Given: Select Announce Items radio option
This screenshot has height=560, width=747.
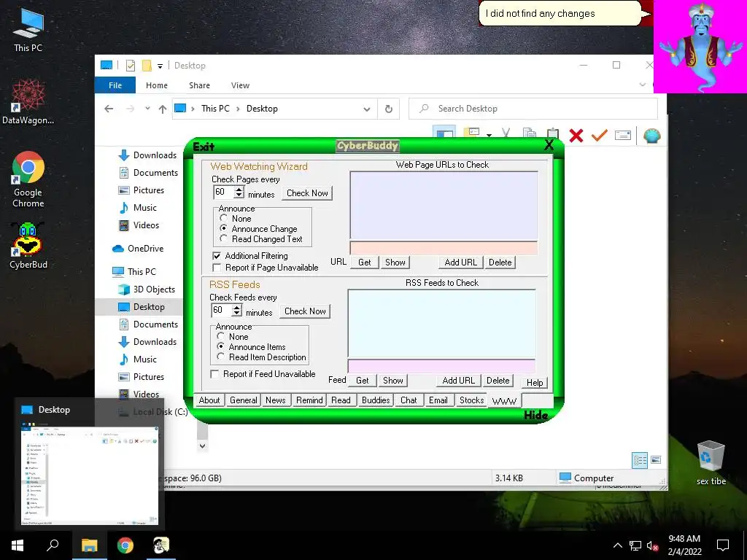Looking at the screenshot, I should pos(220,346).
